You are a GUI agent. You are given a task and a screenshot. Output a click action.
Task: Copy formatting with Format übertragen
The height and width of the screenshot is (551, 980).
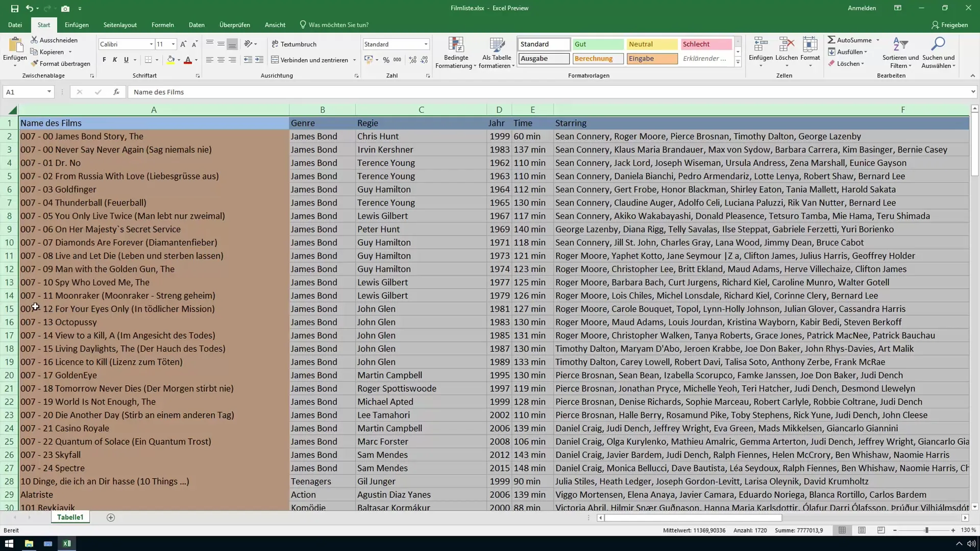click(60, 63)
